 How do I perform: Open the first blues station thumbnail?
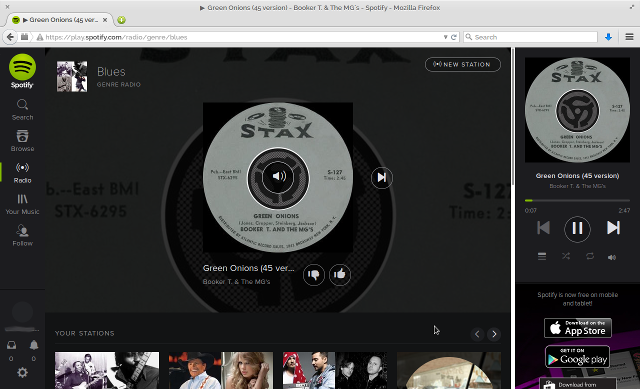click(x=107, y=370)
